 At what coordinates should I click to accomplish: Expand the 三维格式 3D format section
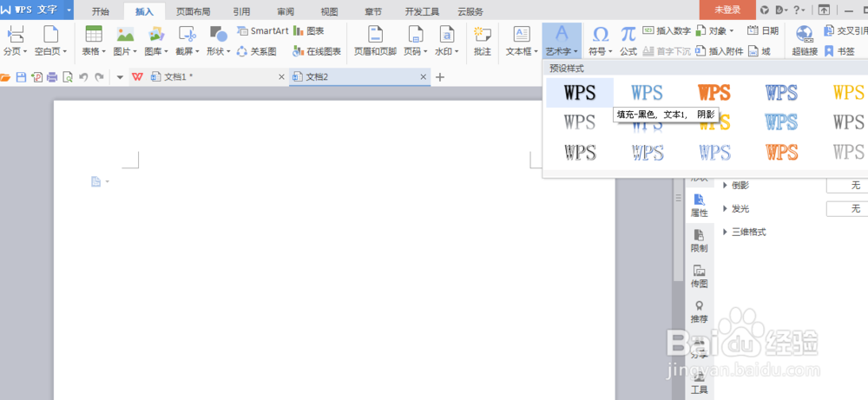click(x=725, y=232)
